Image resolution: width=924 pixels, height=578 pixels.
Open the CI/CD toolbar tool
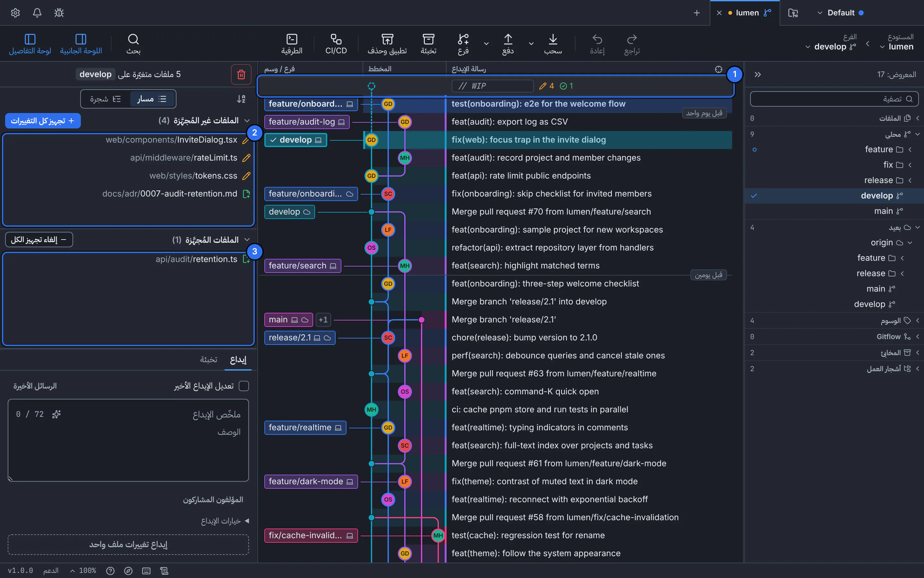(336, 44)
